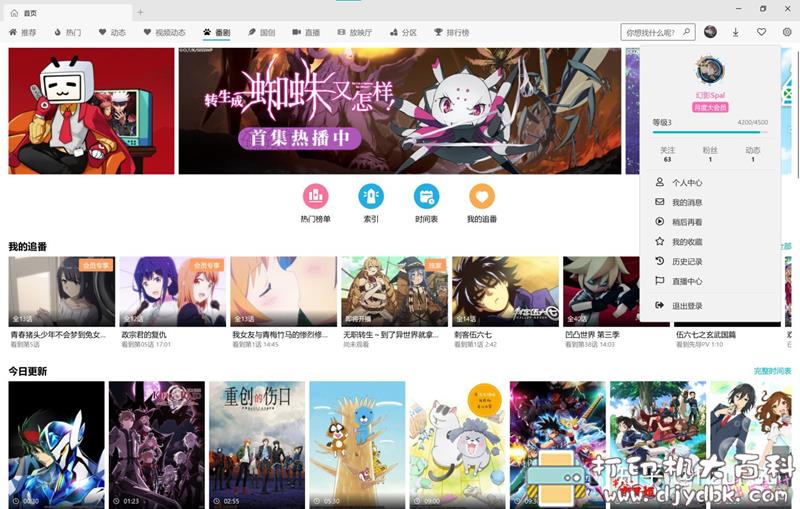Open the blue bear on tree poster
The height and width of the screenshot is (509, 800).
(357, 445)
